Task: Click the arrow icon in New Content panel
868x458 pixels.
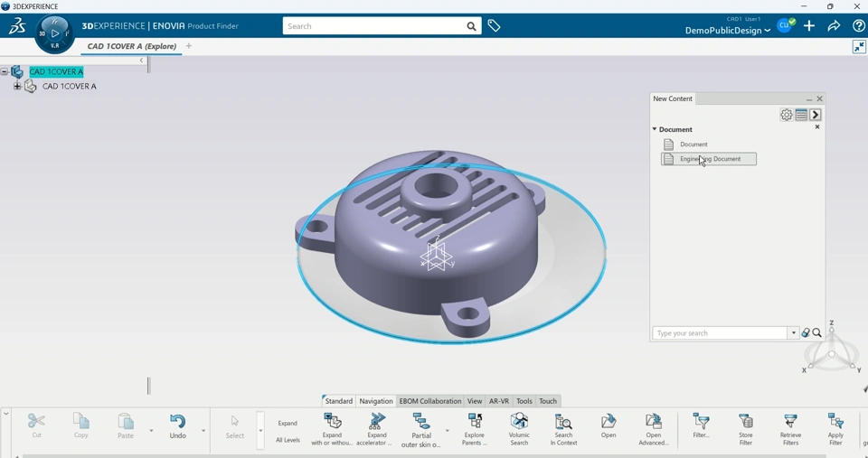Action: (x=815, y=115)
